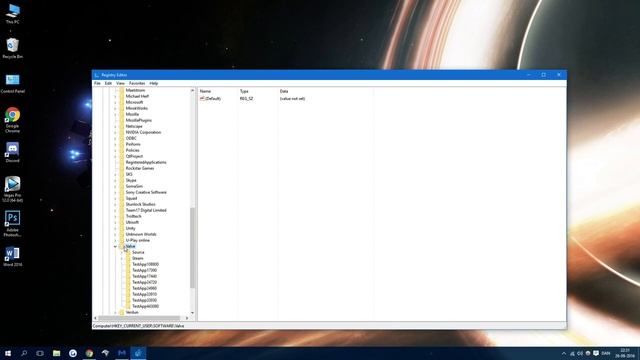The width and height of the screenshot is (640, 360).
Task: Click the Registry Editor taskbar icon
Action: [x=138, y=353]
